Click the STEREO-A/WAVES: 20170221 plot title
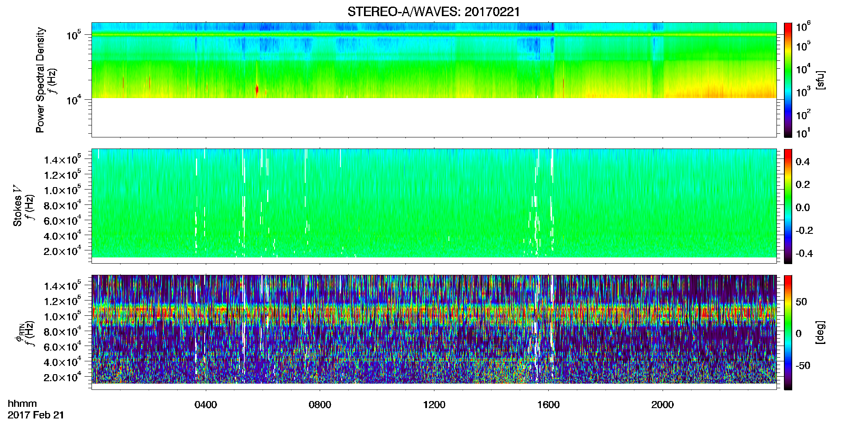 (x=434, y=12)
